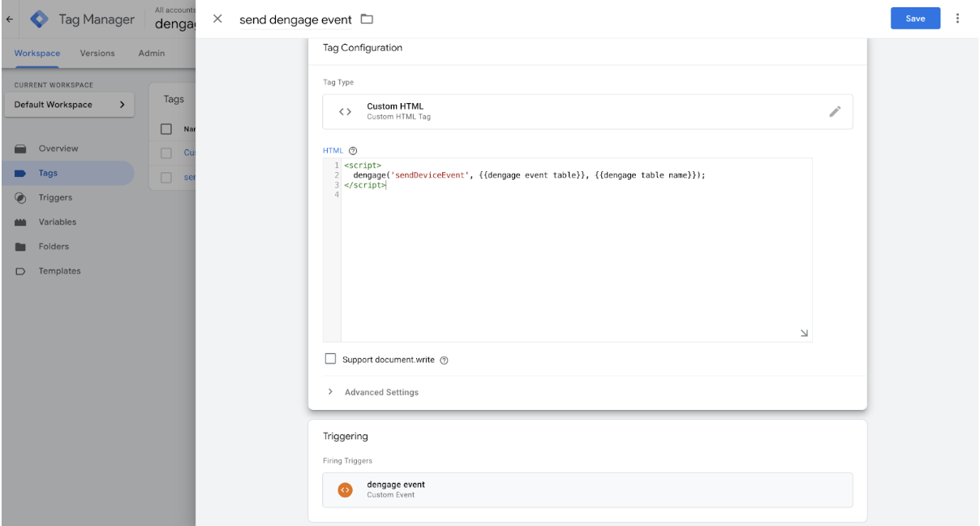
Task: Open HTML field help icon
Action: pyautogui.click(x=353, y=150)
